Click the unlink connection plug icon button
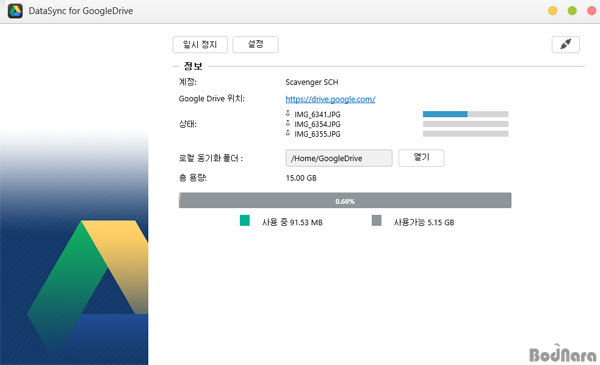 pyautogui.click(x=566, y=44)
